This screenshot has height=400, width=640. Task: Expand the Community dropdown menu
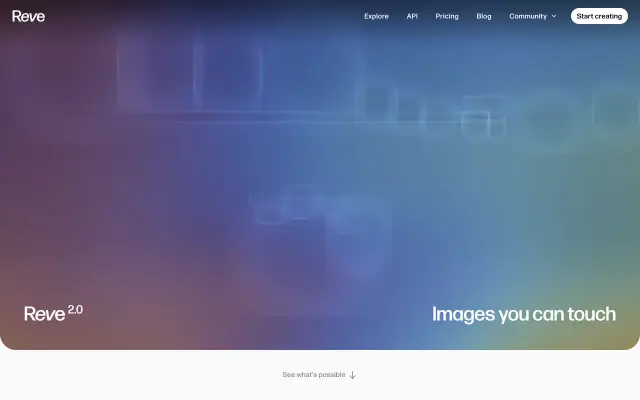point(533,16)
